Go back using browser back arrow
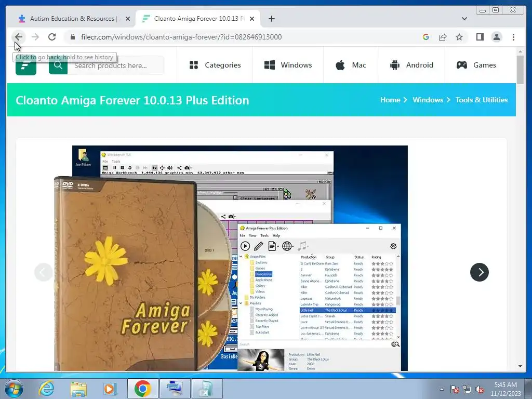Image resolution: width=532 pixels, height=399 pixels. click(19, 37)
